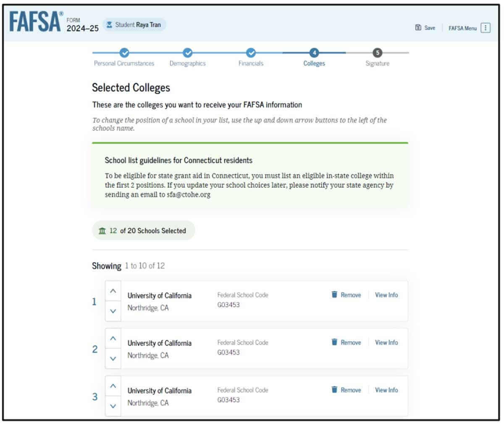The width and height of the screenshot is (504, 426).
Task: Click the Save button text
Action: pos(430,28)
